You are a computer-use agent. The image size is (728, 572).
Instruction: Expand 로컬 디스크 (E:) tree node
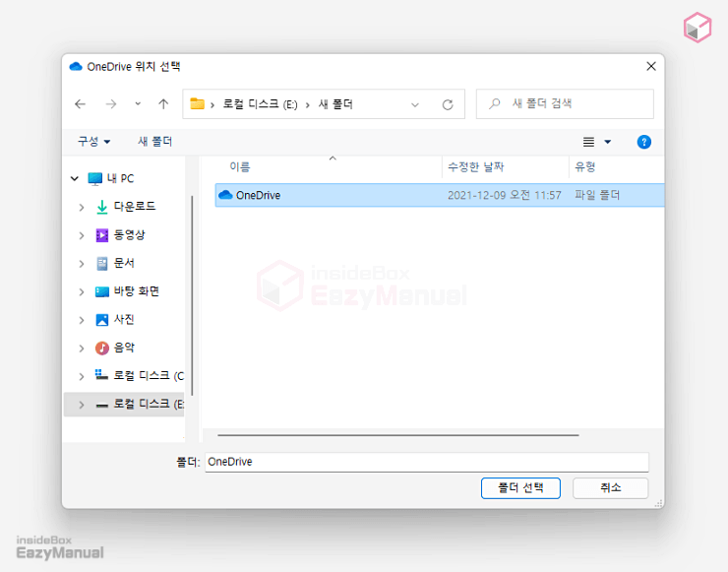click(x=82, y=405)
